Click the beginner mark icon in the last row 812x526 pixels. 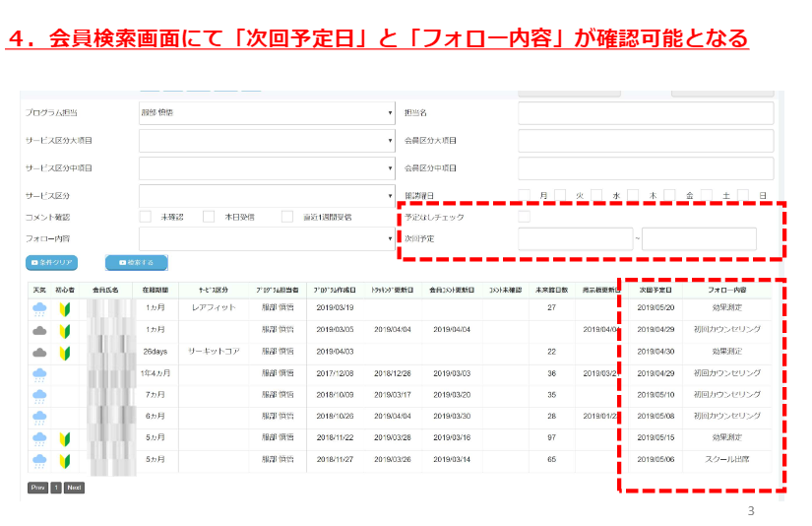pyautogui.click(x=65, y=460)
